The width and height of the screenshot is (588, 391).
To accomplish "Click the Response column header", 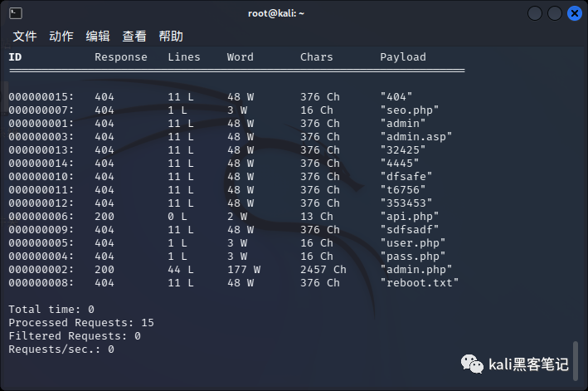I will [x=121, y=57].
